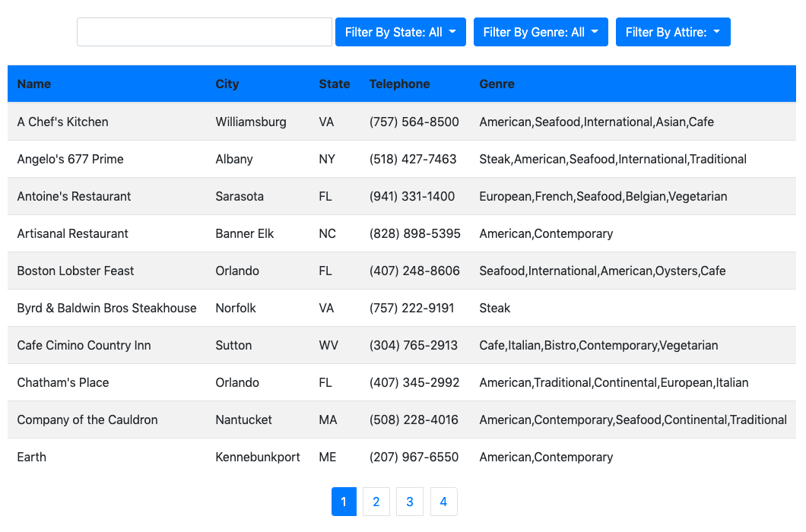The width and height of the screenshot is (806, 532).
Task: Click the WV state cell
Action: (328, 345)
